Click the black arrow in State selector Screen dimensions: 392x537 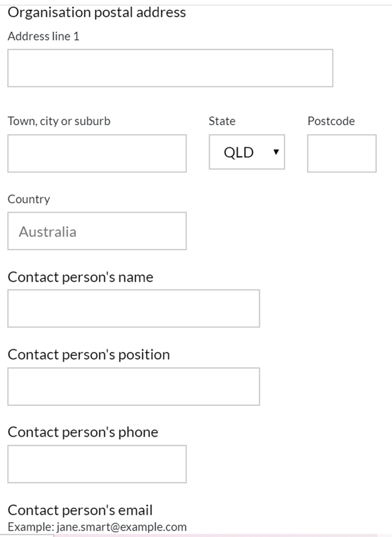tap(276, 152)
